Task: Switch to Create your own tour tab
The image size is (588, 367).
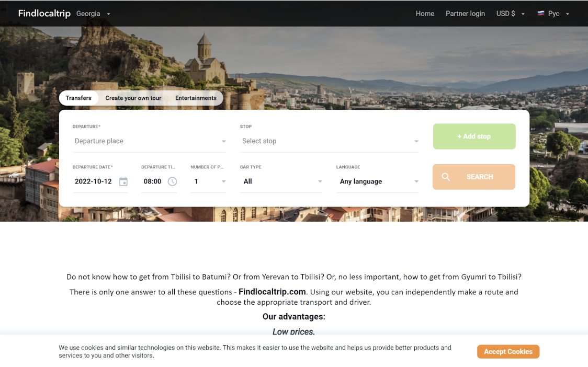Action: 133,98
